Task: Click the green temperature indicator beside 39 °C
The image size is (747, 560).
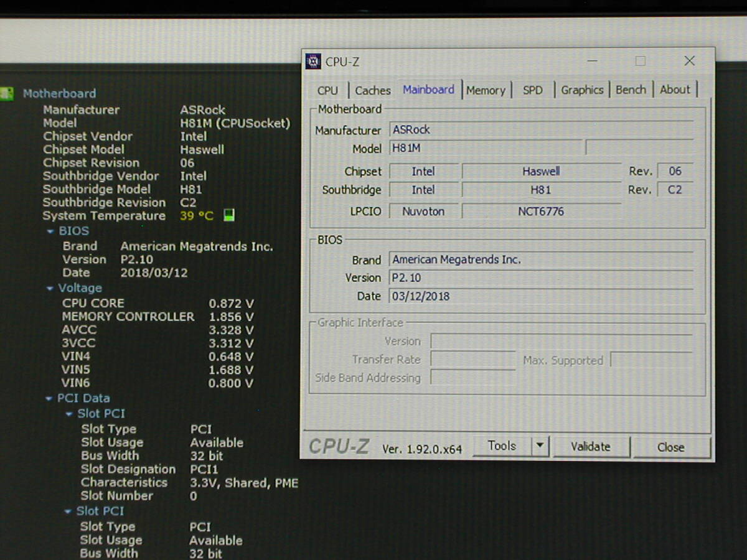Action: coord(229,216)
